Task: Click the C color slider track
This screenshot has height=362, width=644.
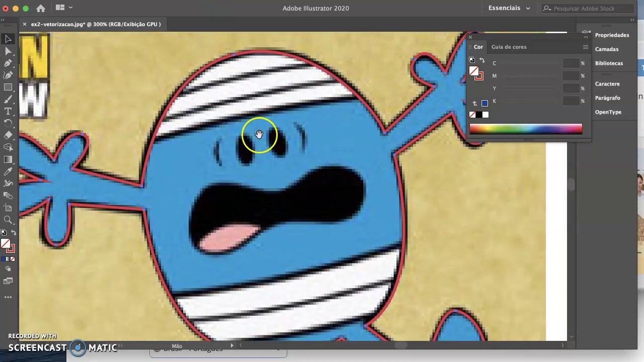Action: click(x=529, y=64)
